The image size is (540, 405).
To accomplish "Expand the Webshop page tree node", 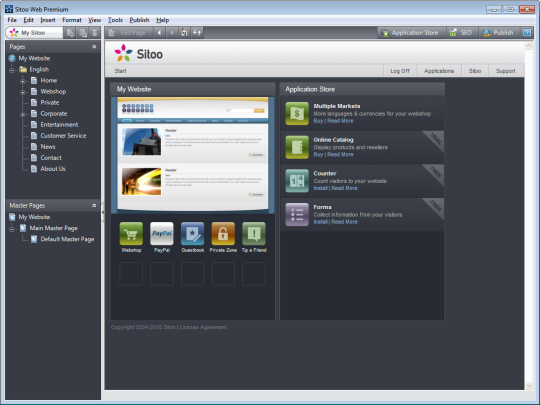I will pos(23,92).
